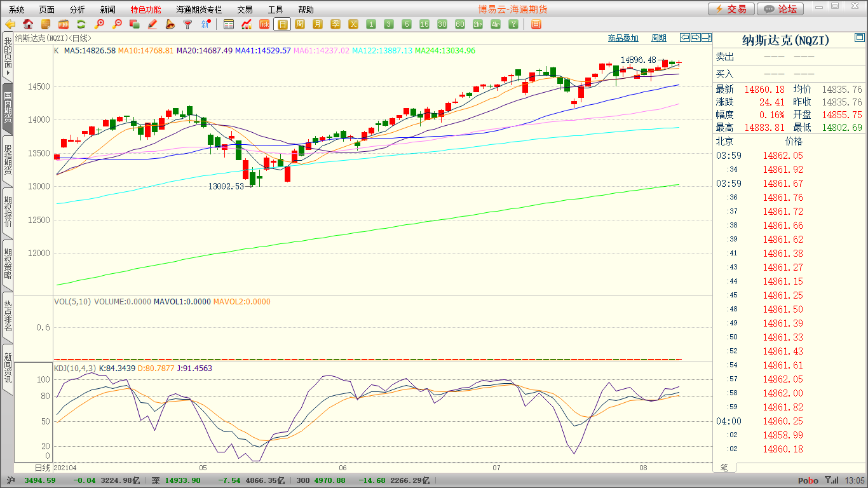This screenshot has height=488, width=868.
Task: Click the 论坛 forum button
Action: (x=780, y=9)
